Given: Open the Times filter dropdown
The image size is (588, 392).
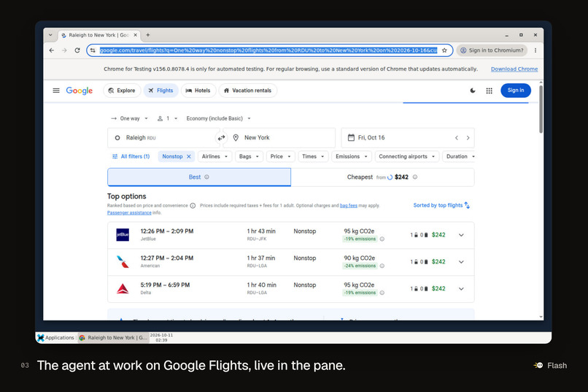Looking at the screenshot, I should click(x=313, y=156).
